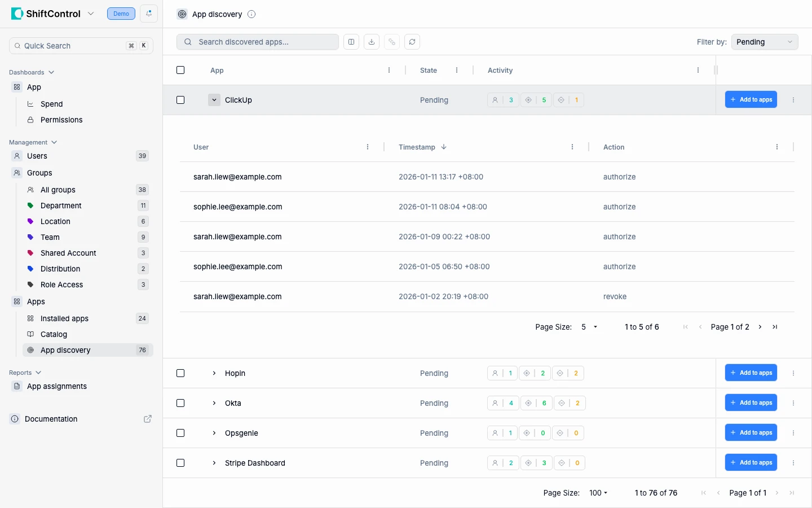Image resolution: width=812 pixels, height=508 pixels.
Task: Click the info icon beside App discovery title
Action: [x=251, y=14]
